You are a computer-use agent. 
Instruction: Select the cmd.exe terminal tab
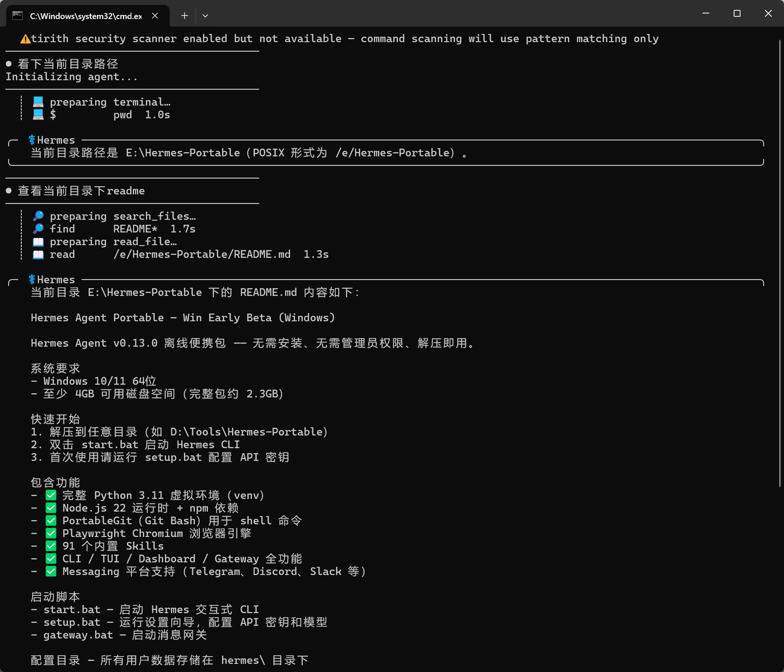87,16
